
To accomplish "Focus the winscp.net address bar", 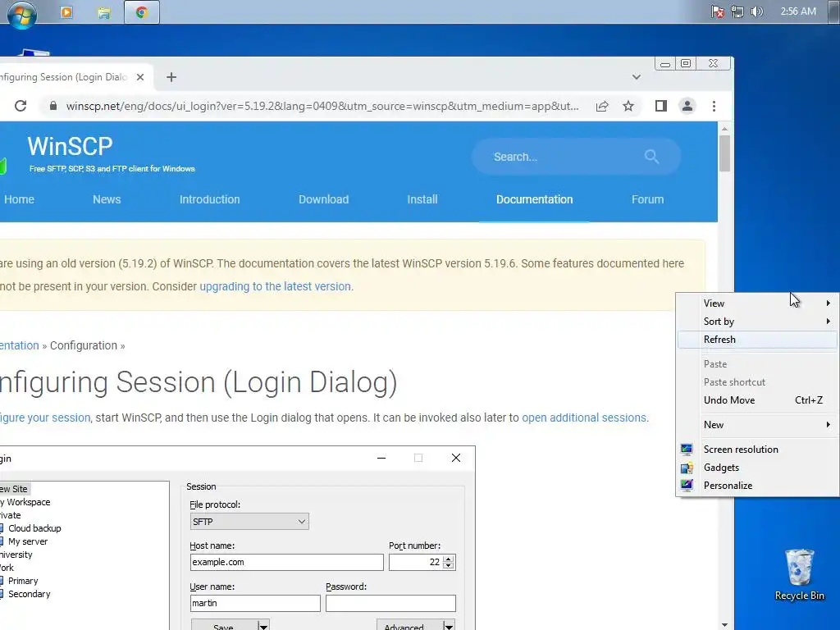I will pyautogui.click(x=322, y=106).
